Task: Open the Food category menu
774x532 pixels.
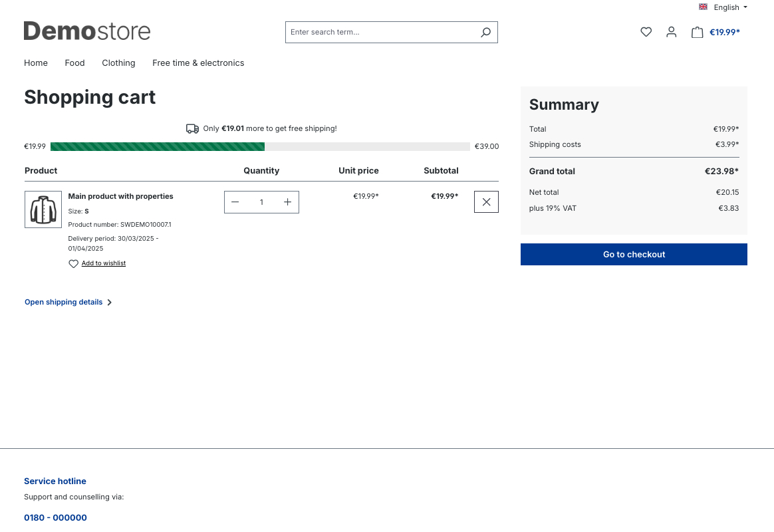Action: coord(74,63)
